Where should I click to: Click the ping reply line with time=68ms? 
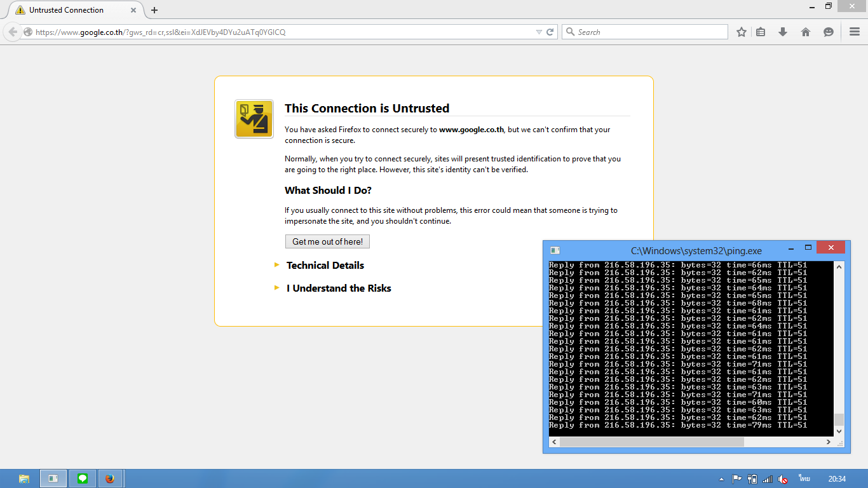678,303
